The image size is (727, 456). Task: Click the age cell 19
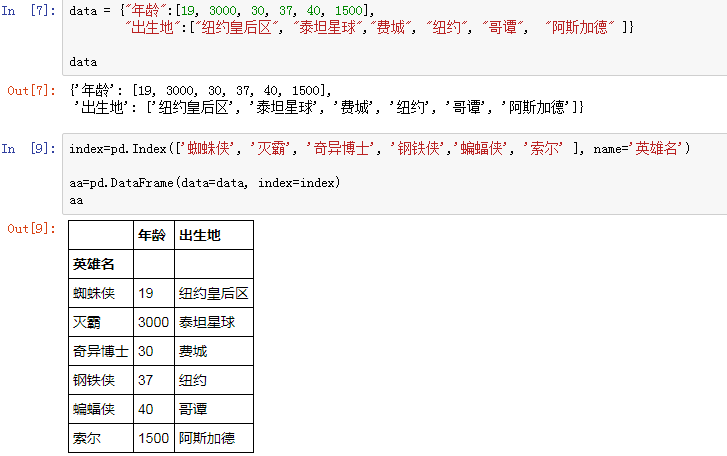pos(154,293)
